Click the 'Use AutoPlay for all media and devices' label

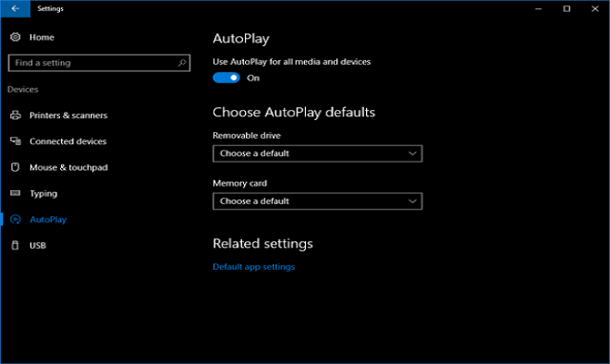(x=292, y=62)
